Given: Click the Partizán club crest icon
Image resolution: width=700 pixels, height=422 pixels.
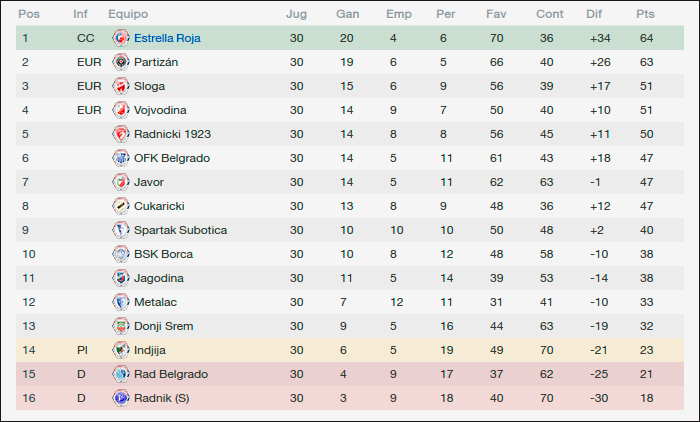Looking at the screenshot, I should click(121, 62).
